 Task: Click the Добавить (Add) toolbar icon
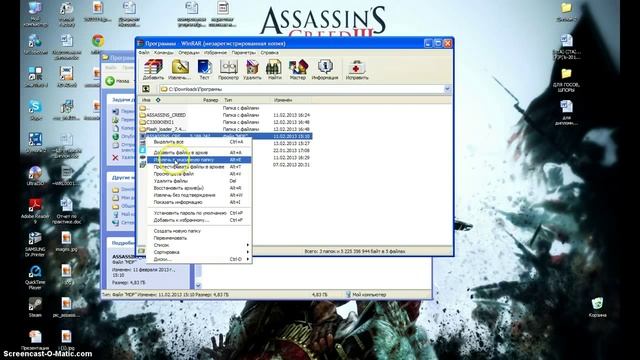(153, 69)
